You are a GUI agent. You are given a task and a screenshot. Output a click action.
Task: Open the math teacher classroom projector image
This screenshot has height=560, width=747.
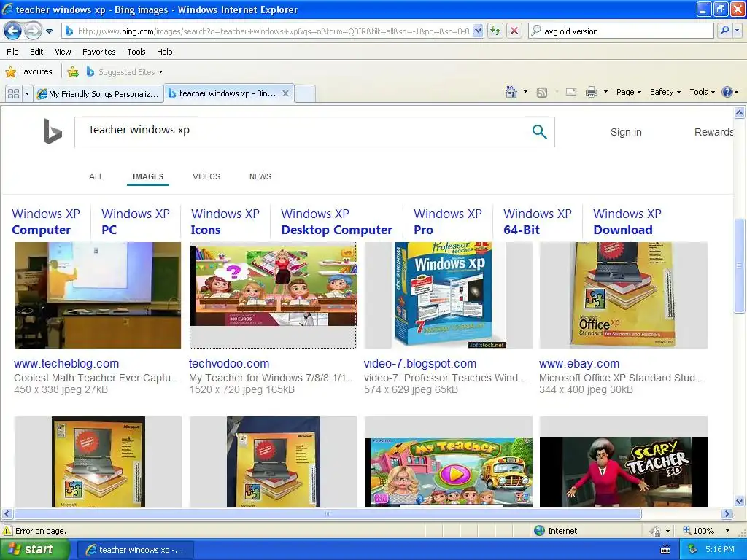click(x=98, y=295)
